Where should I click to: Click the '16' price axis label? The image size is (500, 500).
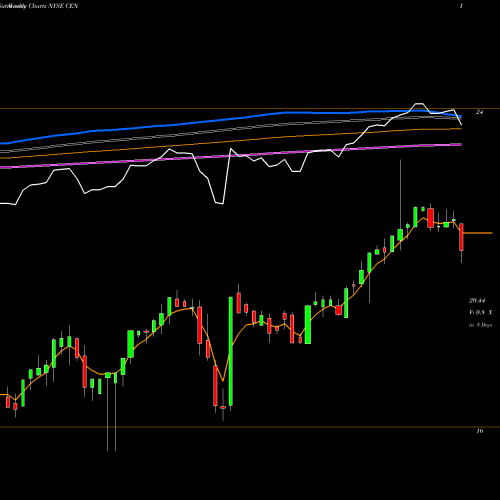[x=479, y=431]
